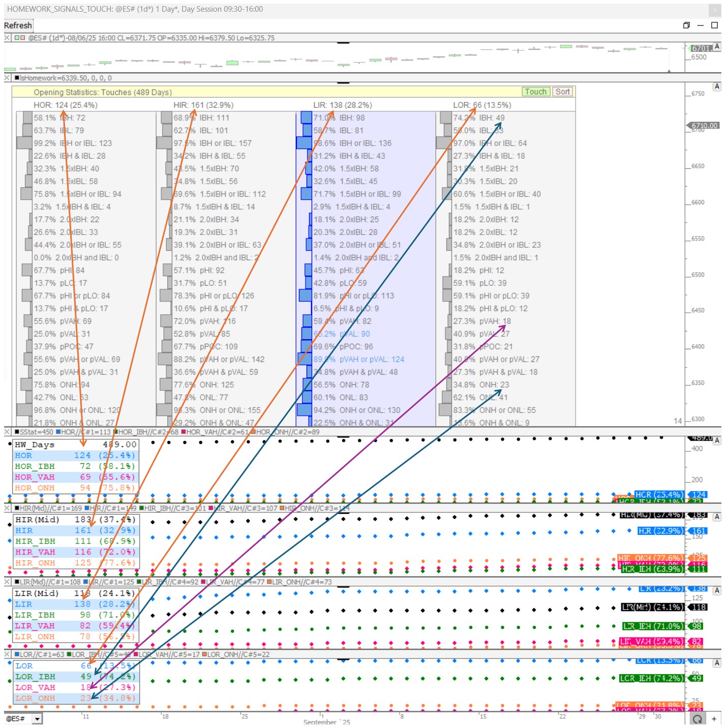Image resolution: width=728 pixels, height=727 pixels.
Task: Toggle the Touch mode button
Action: (535, 92)
